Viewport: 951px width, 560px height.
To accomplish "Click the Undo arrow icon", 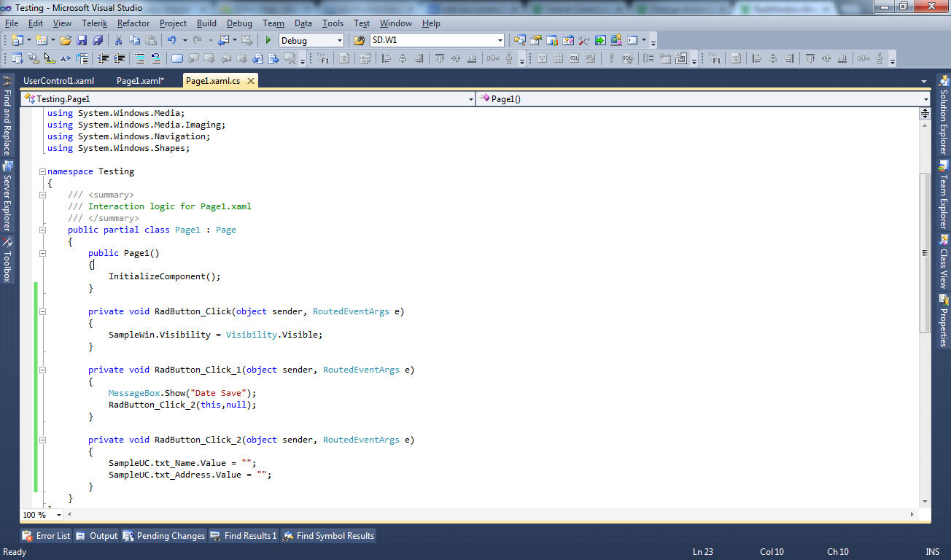I will (x=171, y=40).
